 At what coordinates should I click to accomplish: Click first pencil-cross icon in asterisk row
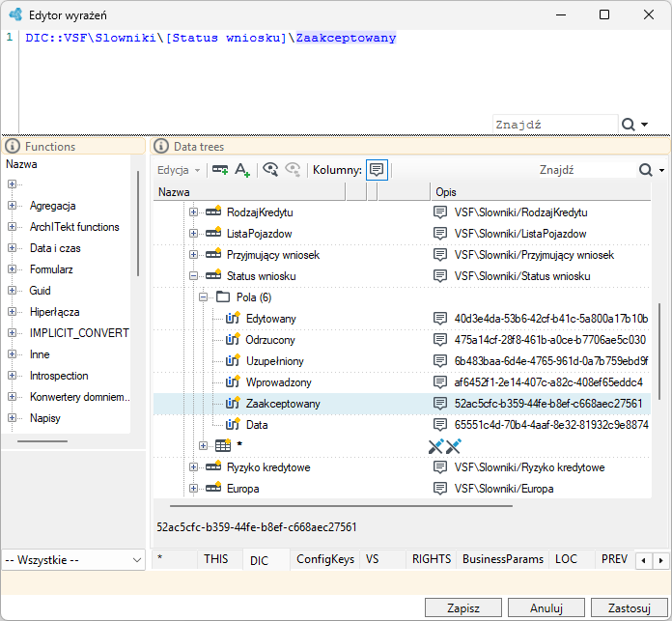click(x=436, y=446)
